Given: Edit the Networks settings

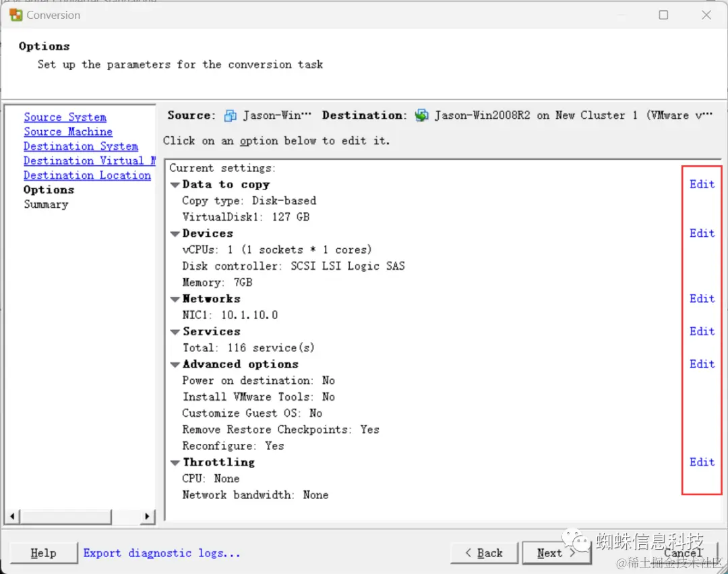Looking at the screenshot, I should pos(702,299).
